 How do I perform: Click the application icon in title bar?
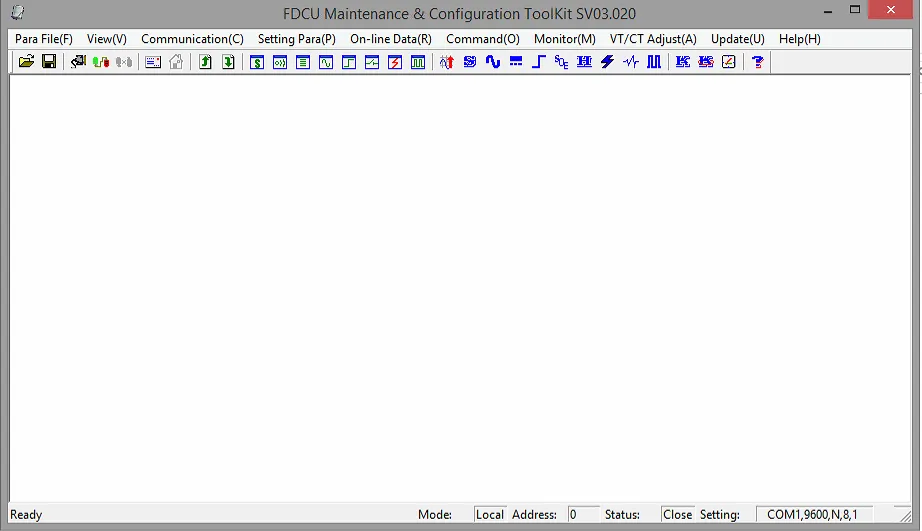[x=18, y=12]
